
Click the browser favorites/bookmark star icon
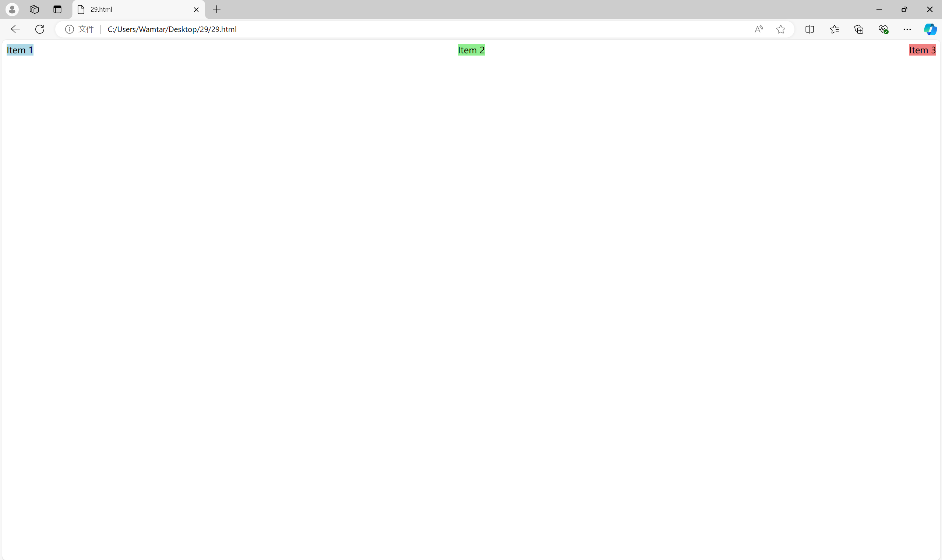(x=782, y=29)
